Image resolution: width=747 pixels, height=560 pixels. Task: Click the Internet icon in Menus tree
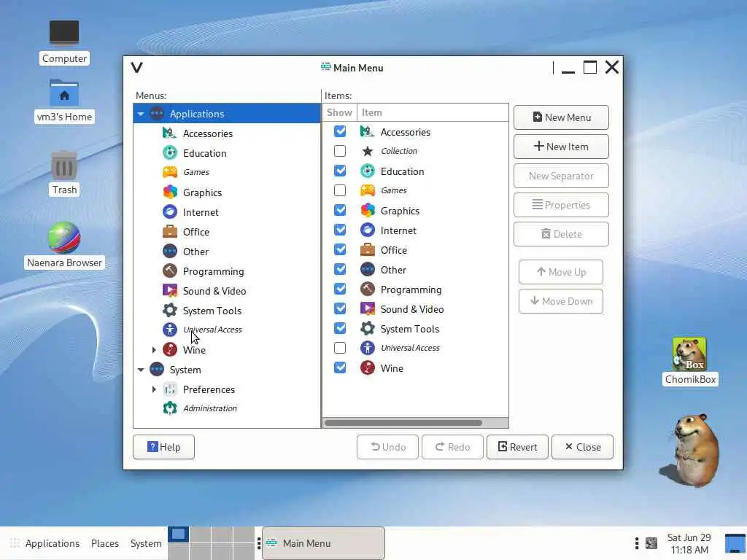click(169, 212)
